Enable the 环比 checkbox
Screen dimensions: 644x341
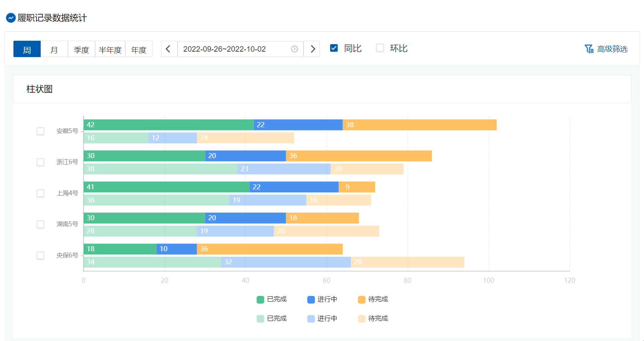pos(380,48)
